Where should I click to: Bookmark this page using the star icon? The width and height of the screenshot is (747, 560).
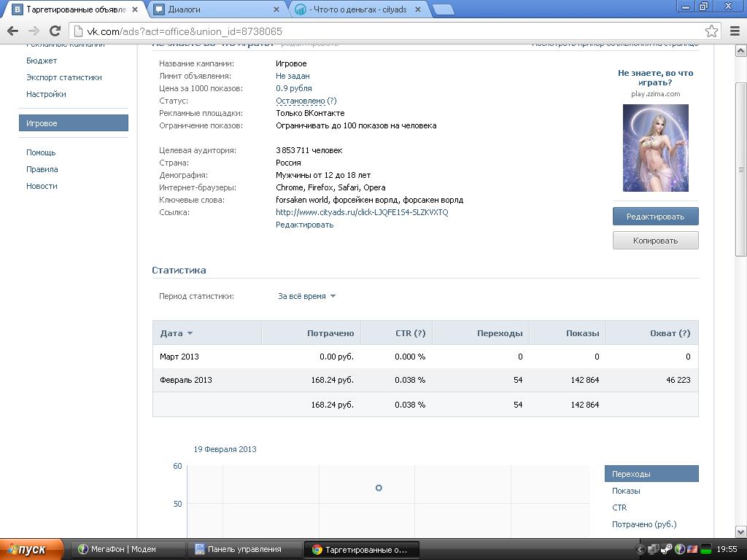pos(711,31)
